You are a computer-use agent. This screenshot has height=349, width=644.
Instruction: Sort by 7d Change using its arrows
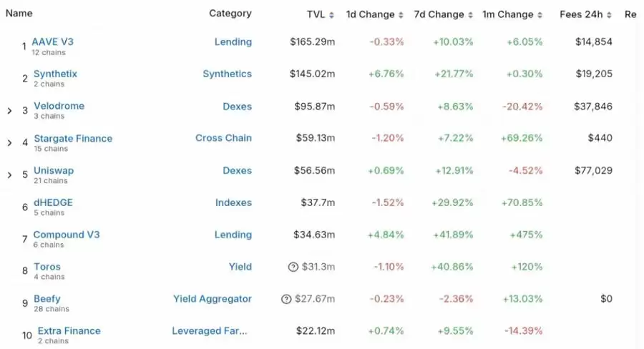[x=470, y=15]
